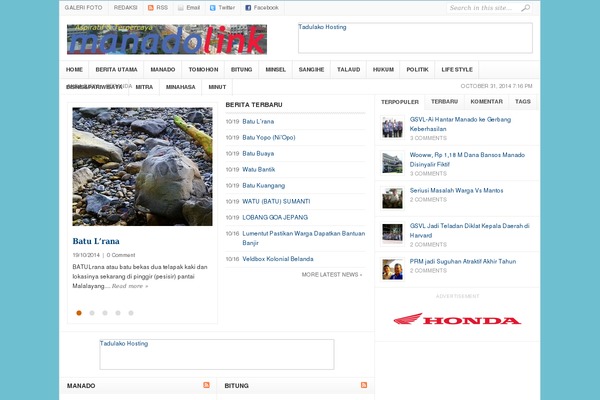Open the Batu L'rana featured headline
600x400 pixels.
tap(96, 241)
